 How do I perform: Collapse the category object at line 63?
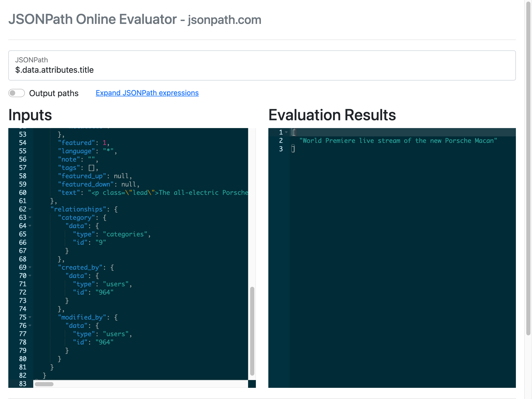point(30,217)
